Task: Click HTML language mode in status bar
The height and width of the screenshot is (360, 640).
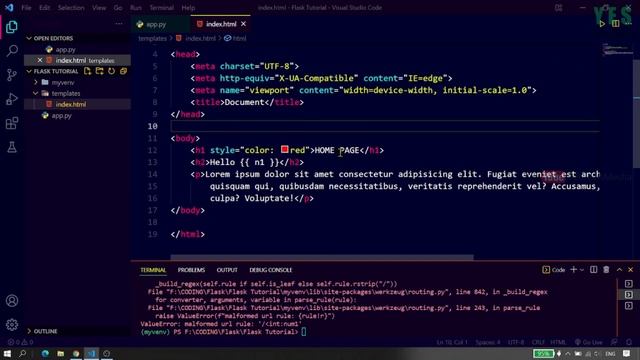Action: (x=558, y=342)
